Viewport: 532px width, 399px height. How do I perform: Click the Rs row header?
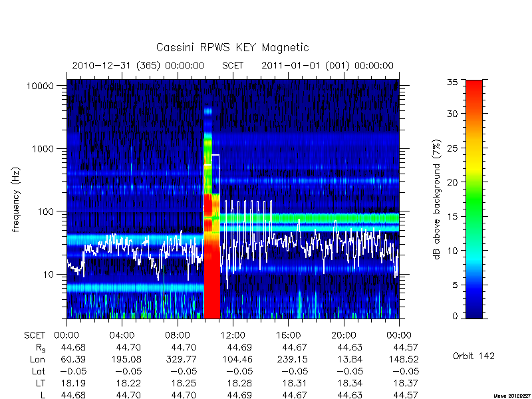41,348
